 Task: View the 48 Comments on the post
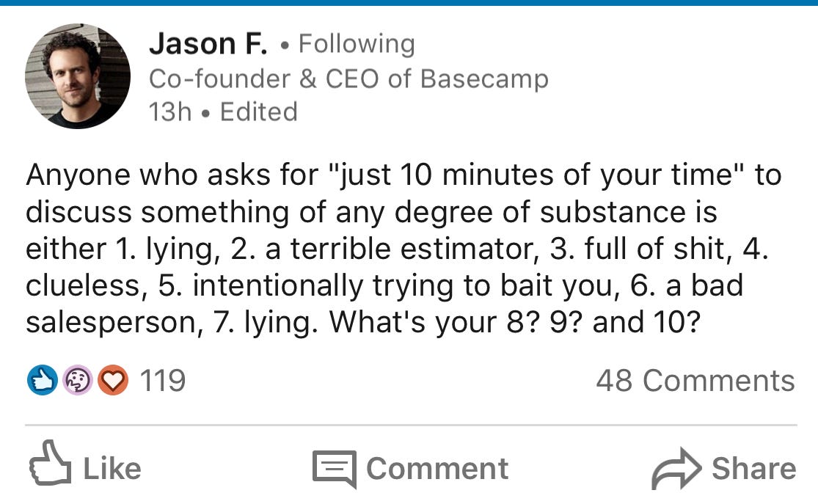pyautogui.click(x=695, y=380)
